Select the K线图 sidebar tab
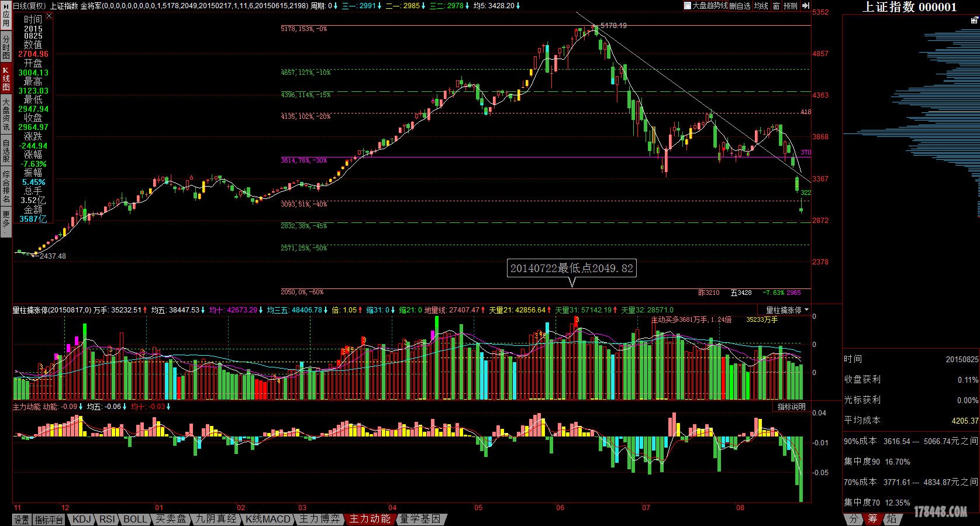Image resolution: width=980 pixels, height=526 pixels. click(6, 78)
